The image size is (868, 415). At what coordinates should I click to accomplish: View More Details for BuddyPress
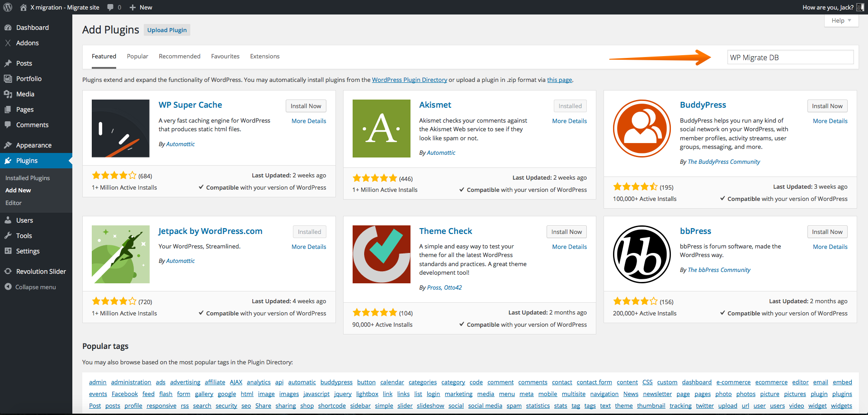830,121
